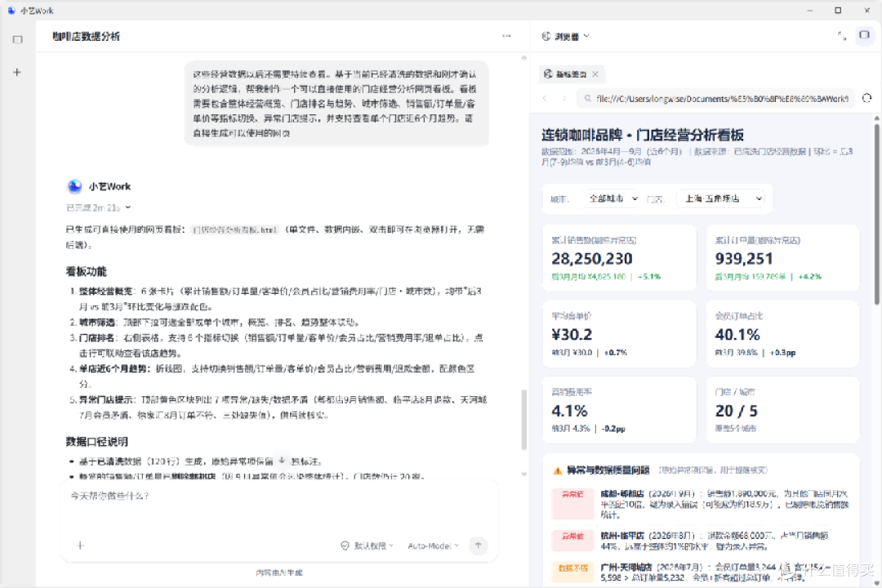The width and height of the screenshot is (882, 588).
Task: Toggle the left sidebar panel icon
Action: click(x=17, y=39)
